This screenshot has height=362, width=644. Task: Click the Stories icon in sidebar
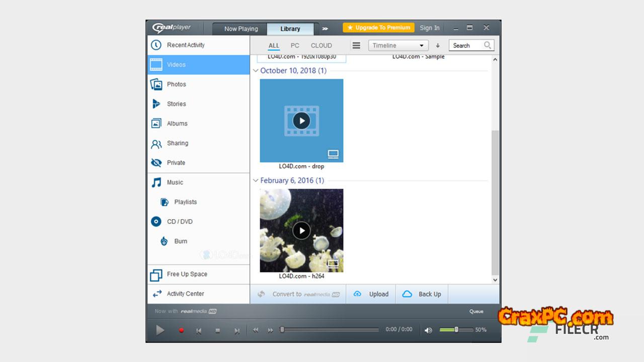(x=156, y=104)
